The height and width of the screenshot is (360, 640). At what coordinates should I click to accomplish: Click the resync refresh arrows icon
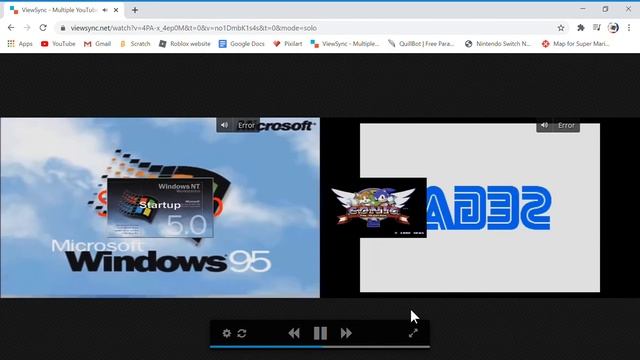[x=242, y=333]
